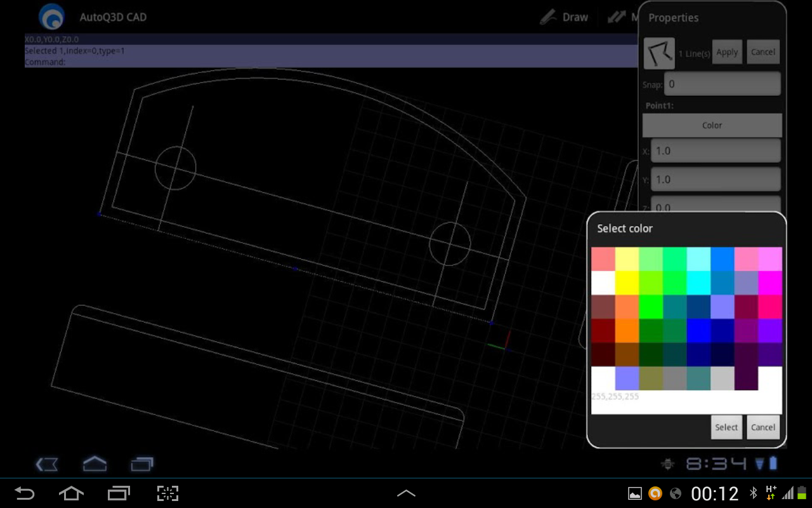The width and height of the screenshot is (812, 508).
Task: Choose the bright cyan swatch
Action: (698, 283)
